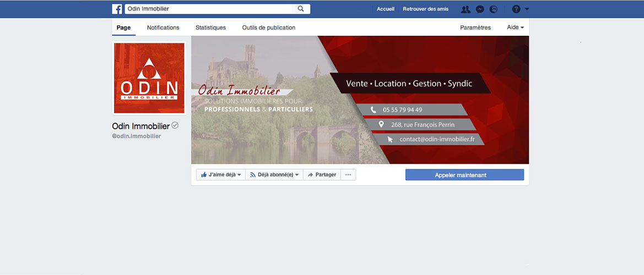Viewport: 644px width, 275px height.
Task: Click the Odin Immobilier profile picture
Action: [x=149, y=78]
